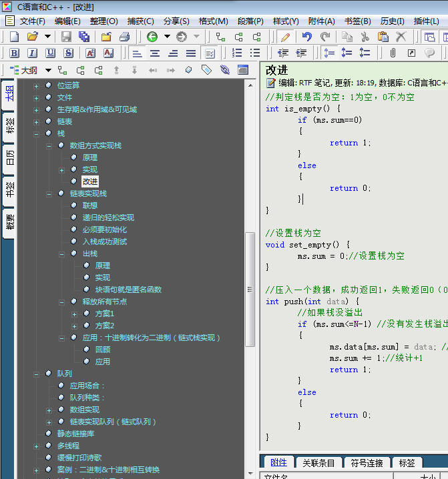Move outline item up with arrow icon
Viewport: 448px width, 479px height.
[116, 70]
